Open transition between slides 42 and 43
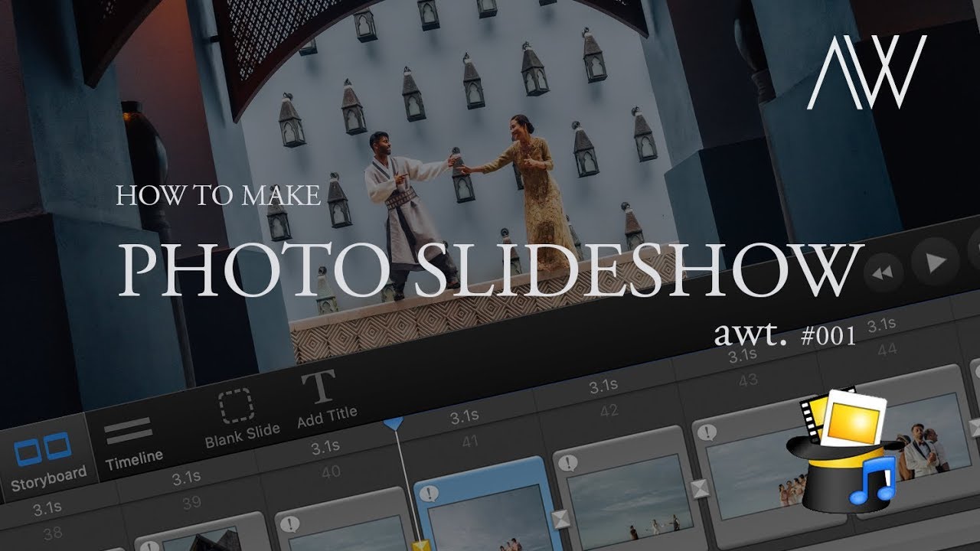980x551 pixels. coord(700,490)
